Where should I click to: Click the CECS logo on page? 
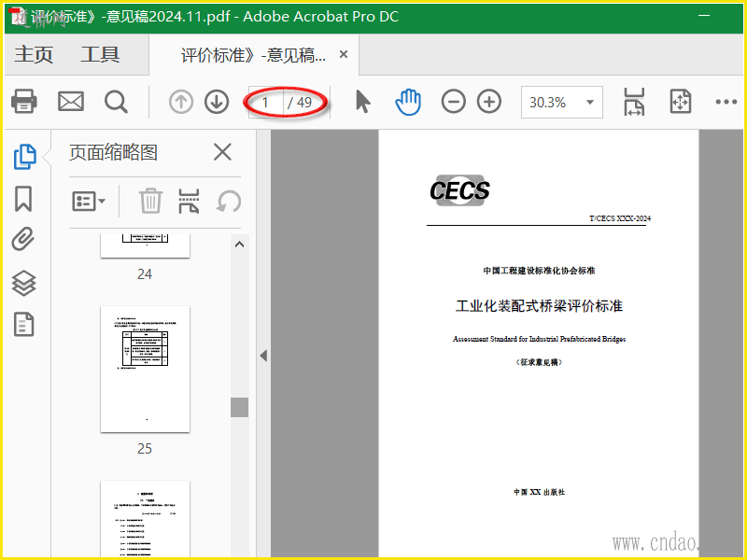click(x=459, y=190)
